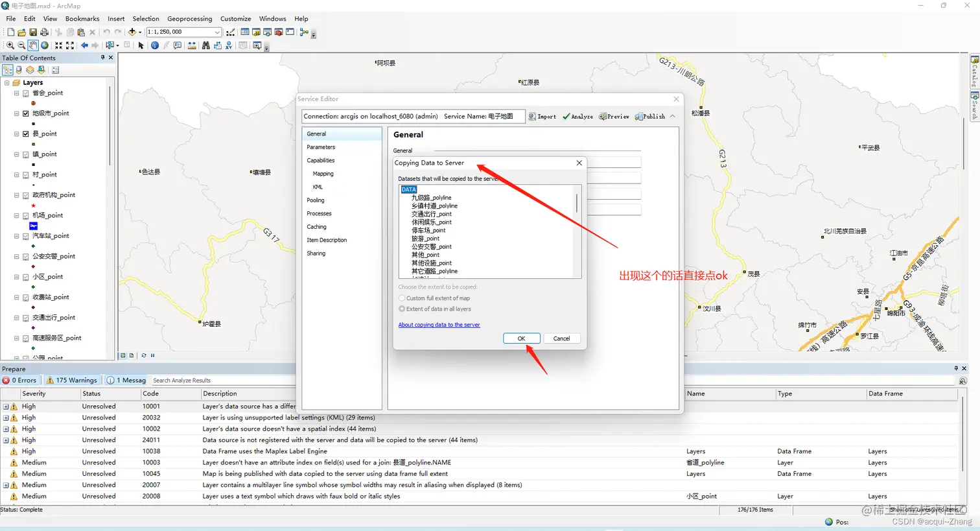Expand the code 20007 warning row

click(x=6, y=485)
